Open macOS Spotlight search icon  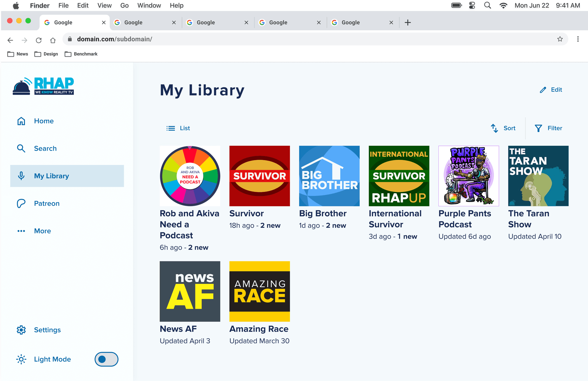point(488,5)
